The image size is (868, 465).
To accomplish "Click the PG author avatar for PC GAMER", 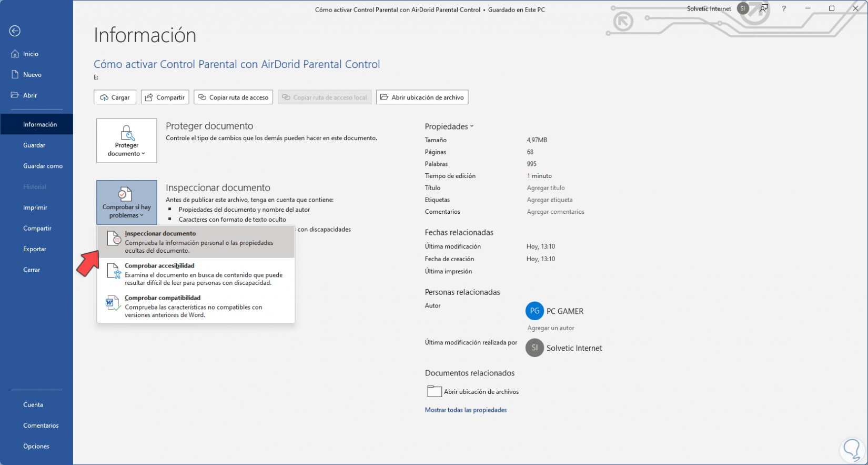I will click(534, 311).
